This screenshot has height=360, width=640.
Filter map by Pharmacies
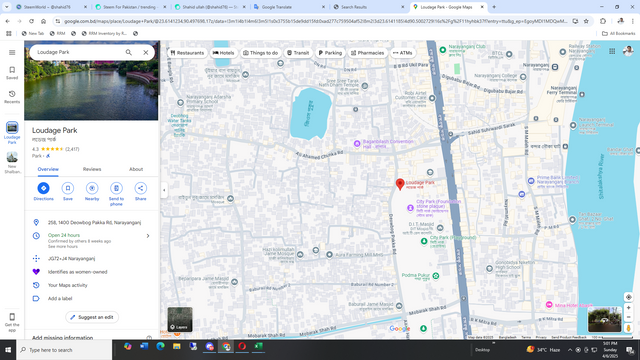[367, 53]
